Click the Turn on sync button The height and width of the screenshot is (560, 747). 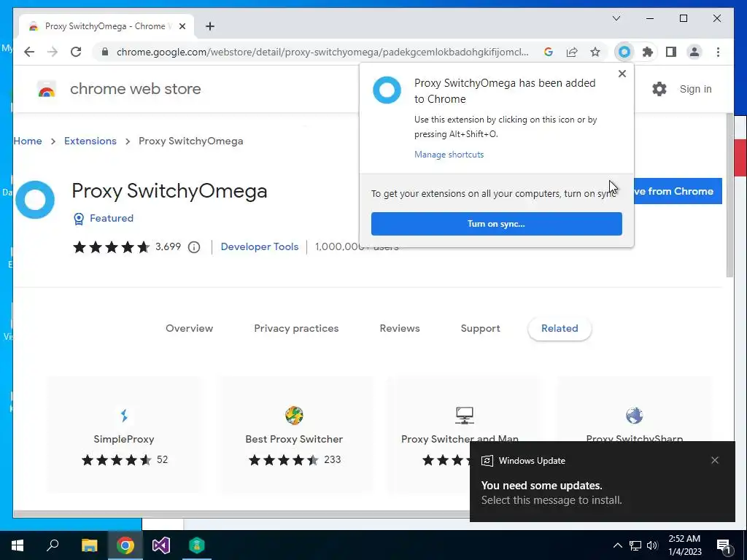(496, 224)
